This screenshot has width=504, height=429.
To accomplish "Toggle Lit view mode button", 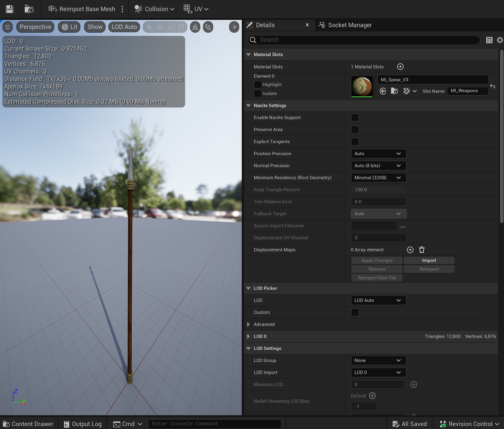I will click(x=69, y=27).
